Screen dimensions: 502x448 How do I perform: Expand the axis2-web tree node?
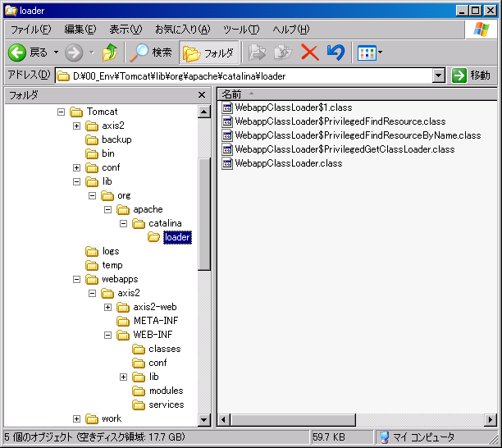(108, 308)
